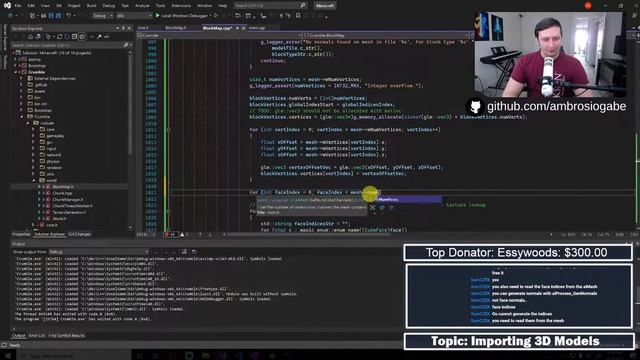This screenshot has height=360, width=640.
Task: Click the Visual Studio logo icon
Action: tap(7, 6)
